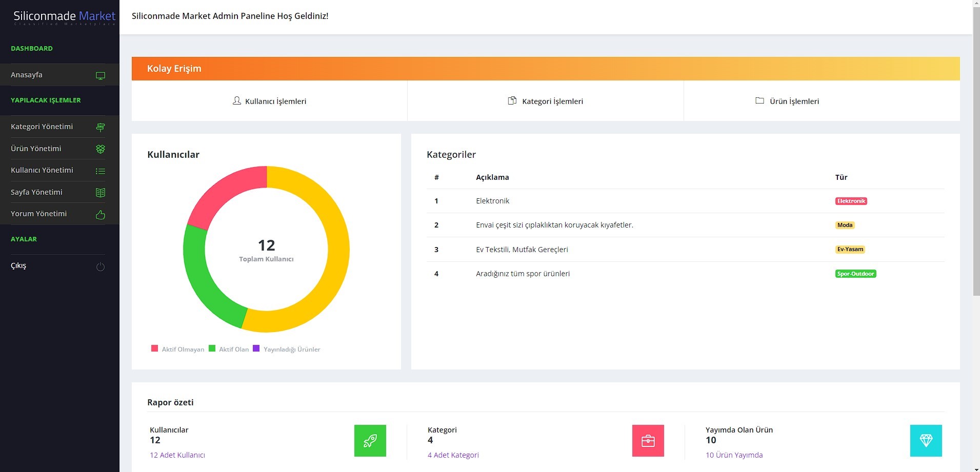980x472 pixels.
Task: Open Kategori İşlemleri via its page icon
Action: point(513,100)
